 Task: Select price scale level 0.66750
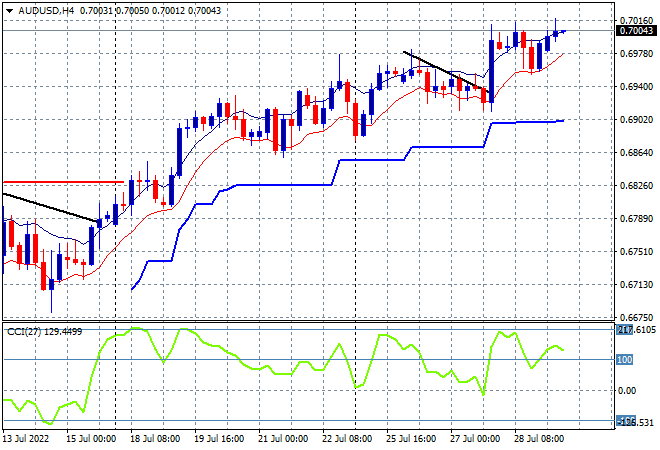636,317
